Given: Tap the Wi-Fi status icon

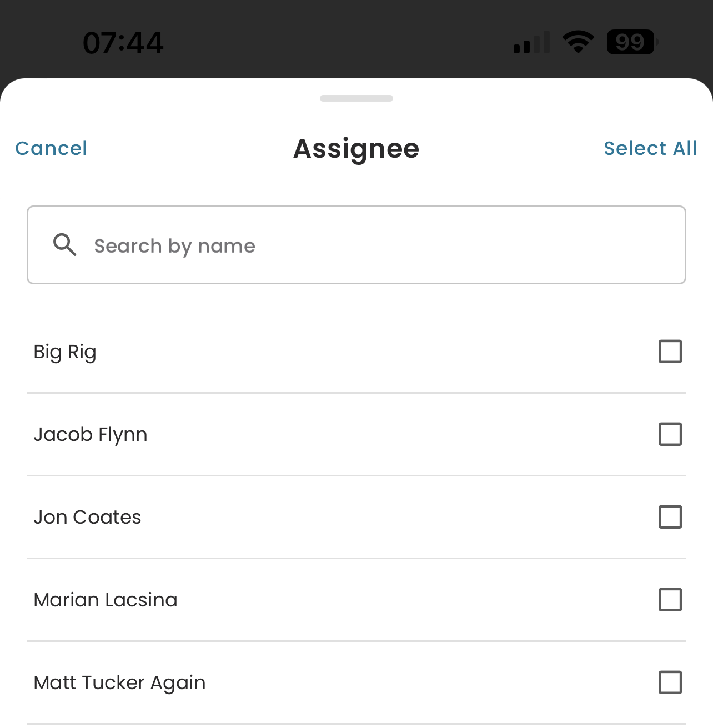Looking at the screenshot, I should [578, 42].
